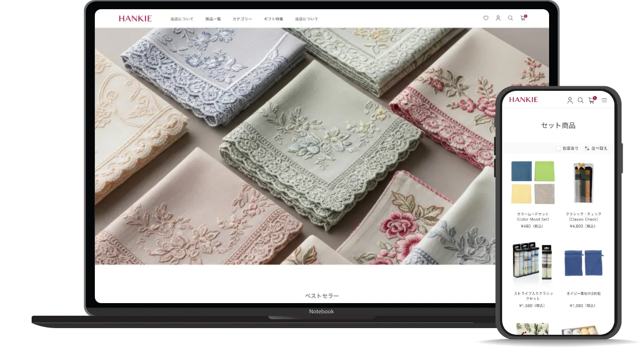Viewport: 644px width, 348px height.
Task: Click the カラームードセット (Color Mood Set) title
Action: [533, 216]
